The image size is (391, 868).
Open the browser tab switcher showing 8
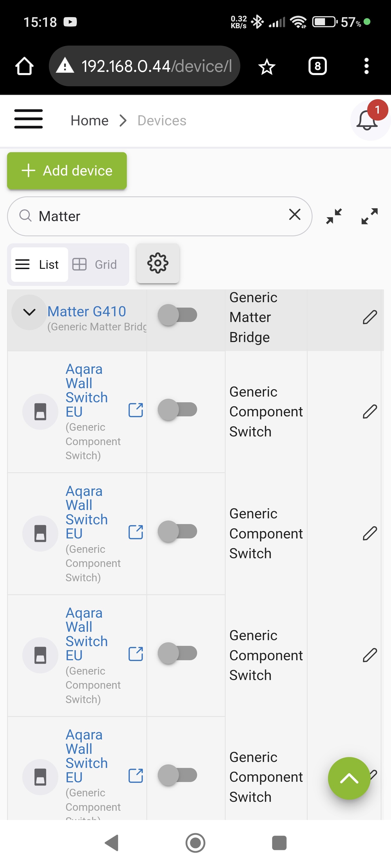(317, 66)
